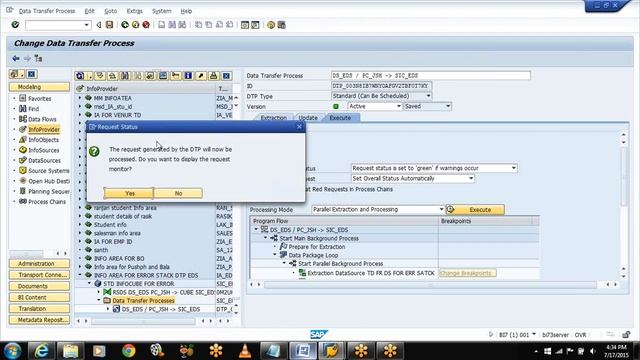This screenshot has height=360, width=640.
Task: Click the blue back arrow below title
Action: tap(16, 58)
